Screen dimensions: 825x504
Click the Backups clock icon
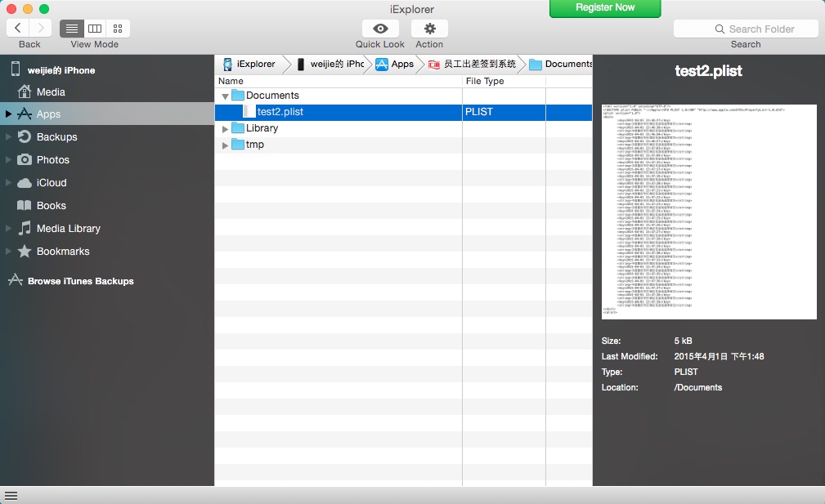[x=25, y=136]
